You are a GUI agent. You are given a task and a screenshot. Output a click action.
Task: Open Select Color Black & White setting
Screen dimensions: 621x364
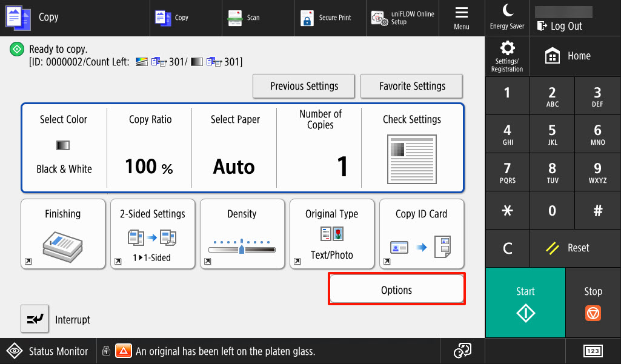[64, 147]
